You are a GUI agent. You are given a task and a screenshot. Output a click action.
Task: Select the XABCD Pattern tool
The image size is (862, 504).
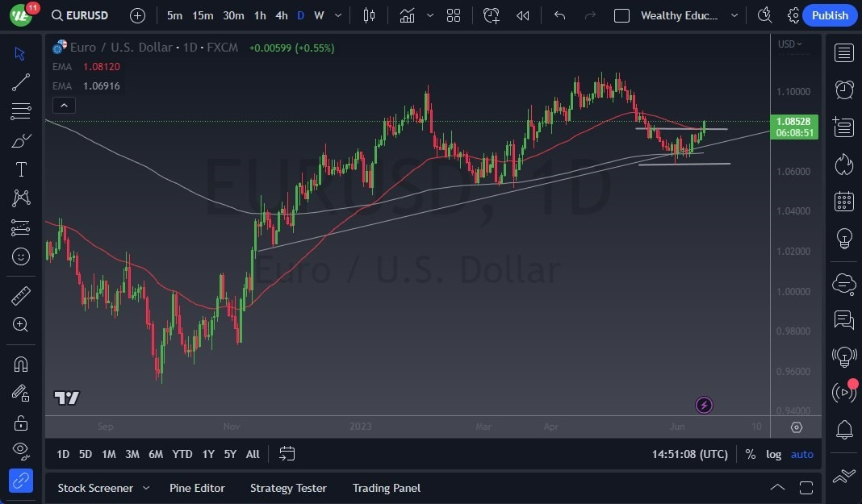(x=21, y=198)
